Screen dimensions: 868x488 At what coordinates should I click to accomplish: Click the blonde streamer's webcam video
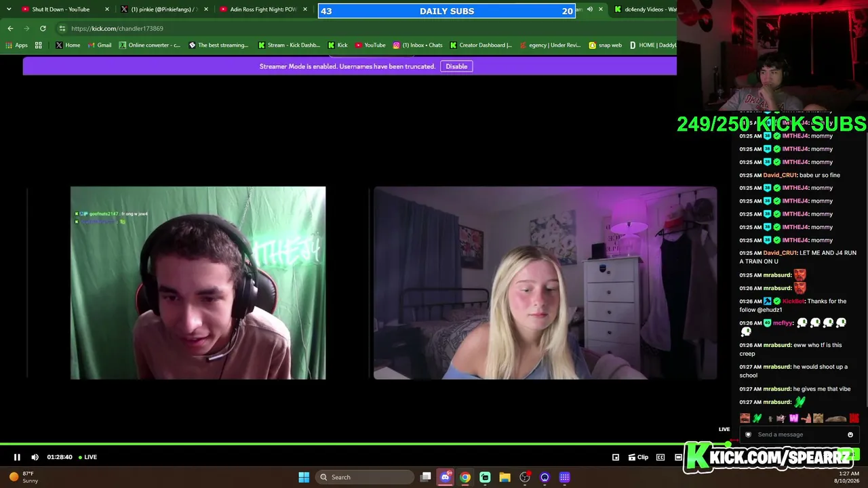click(x=545, y=283)
